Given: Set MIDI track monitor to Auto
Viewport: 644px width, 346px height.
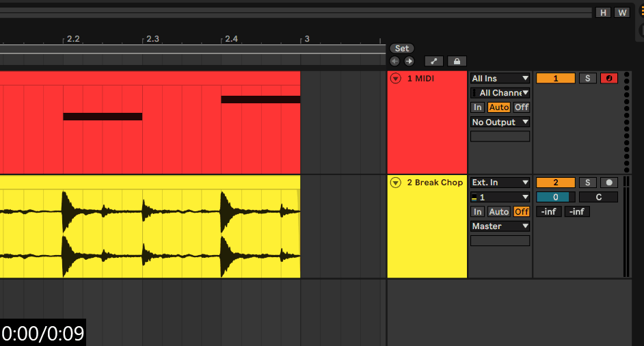Looking at the screenshot, I should click(499, 107).
